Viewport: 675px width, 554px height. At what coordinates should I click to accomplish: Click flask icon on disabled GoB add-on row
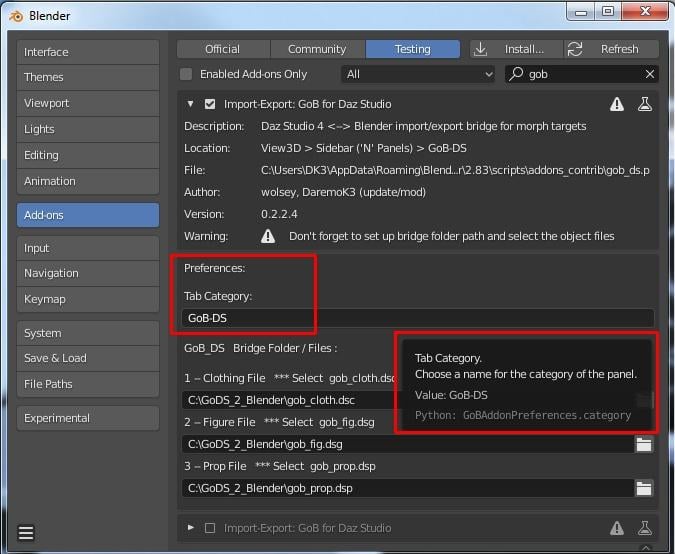tap(644, 528)
